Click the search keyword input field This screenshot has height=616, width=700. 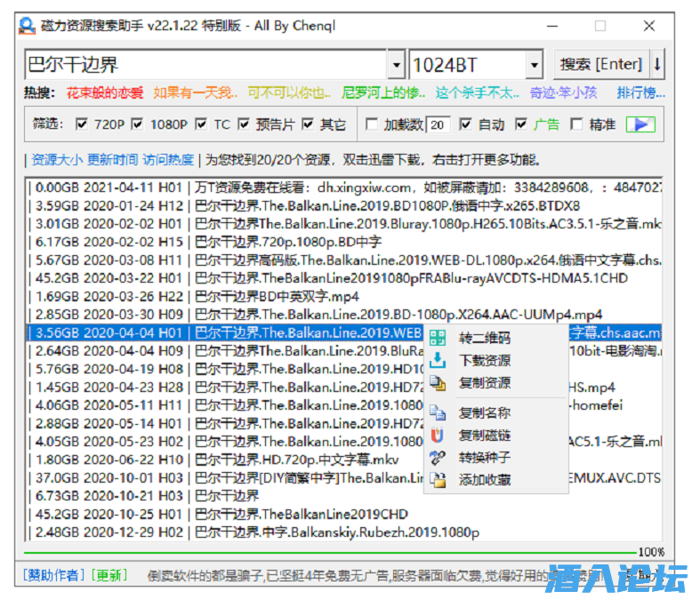coord(205,65)
